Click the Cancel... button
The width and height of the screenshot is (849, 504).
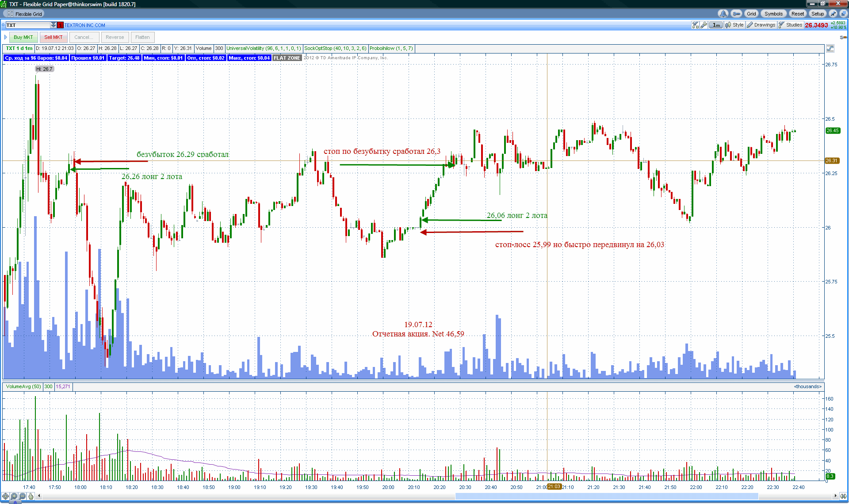(x=84, y=37)
